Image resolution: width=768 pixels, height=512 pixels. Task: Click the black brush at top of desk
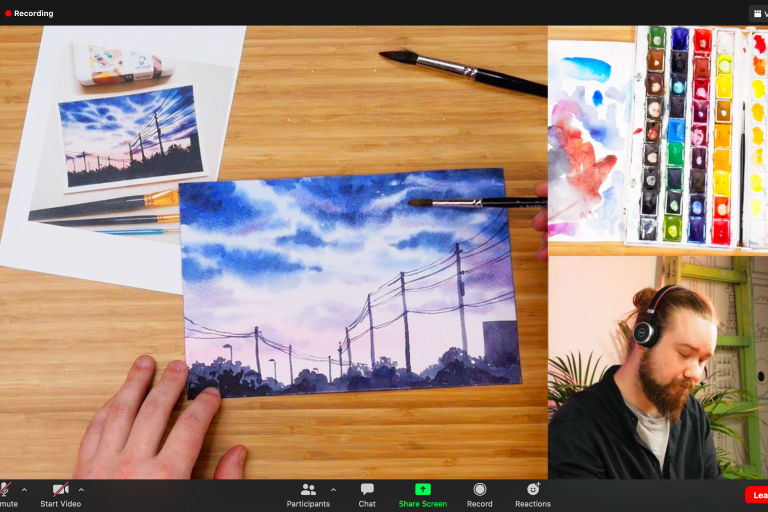click(x=462, y=72)
